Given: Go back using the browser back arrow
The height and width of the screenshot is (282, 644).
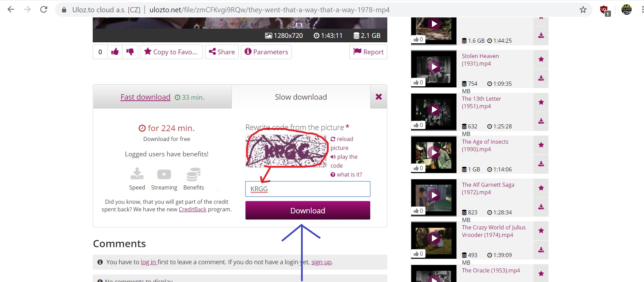Looking at the screenshot, I should (11, 10).
